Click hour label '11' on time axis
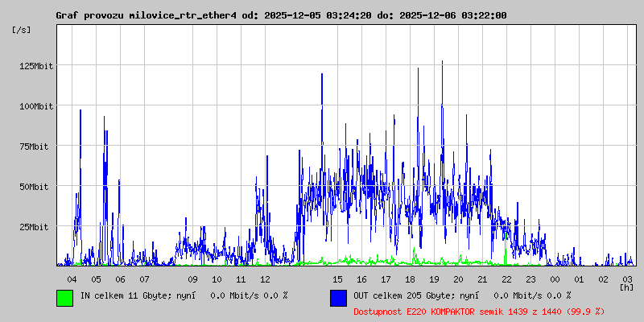Viewport: 644px width, 322px height. 241,279
